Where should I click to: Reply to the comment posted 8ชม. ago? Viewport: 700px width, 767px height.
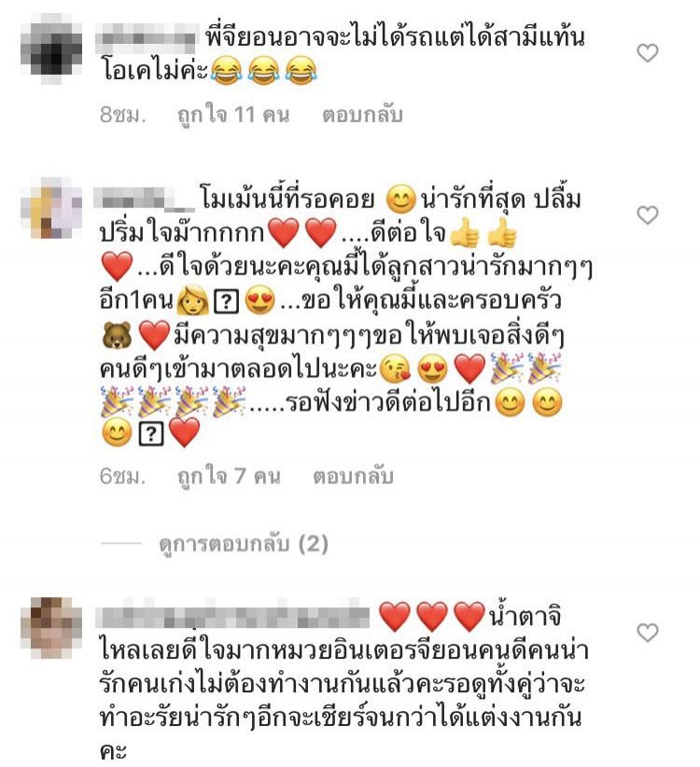[362, 115]
